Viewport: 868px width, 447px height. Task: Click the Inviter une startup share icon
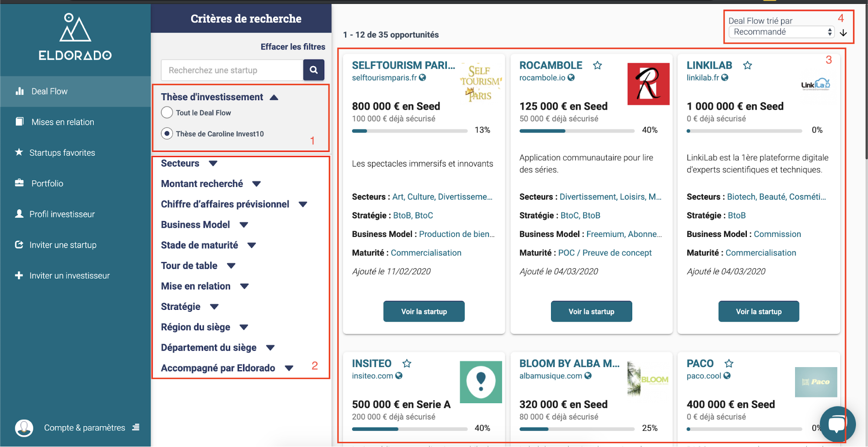tap(19, 244)
